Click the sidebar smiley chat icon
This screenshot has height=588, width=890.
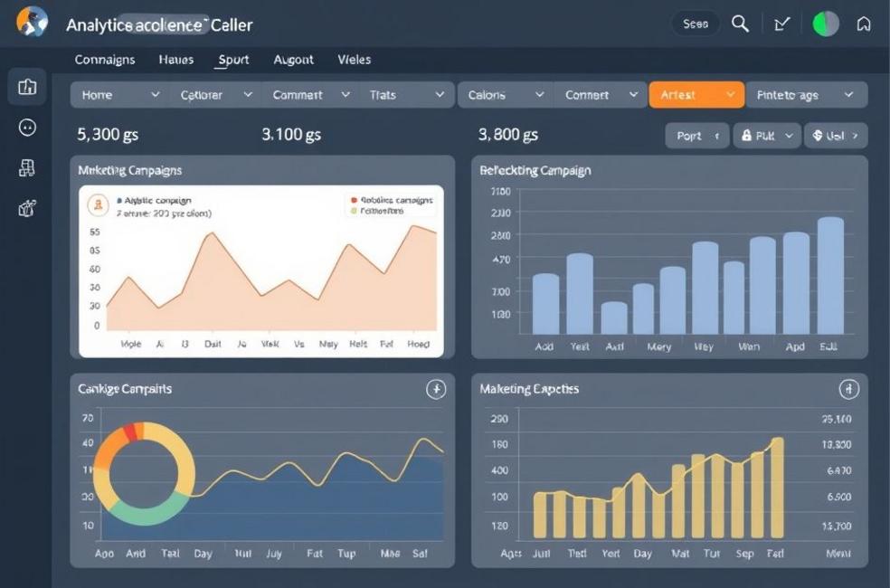click(x=27, y=128)
